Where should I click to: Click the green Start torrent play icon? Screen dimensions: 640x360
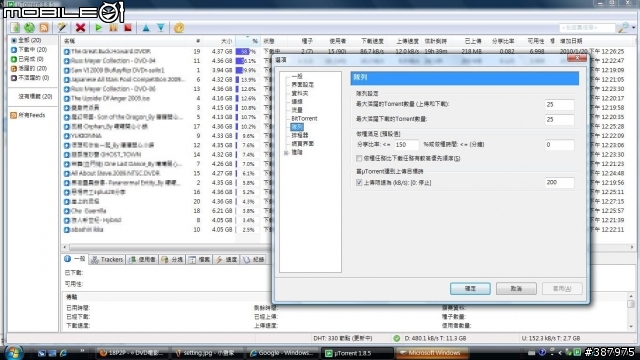[x=98, y=28]
